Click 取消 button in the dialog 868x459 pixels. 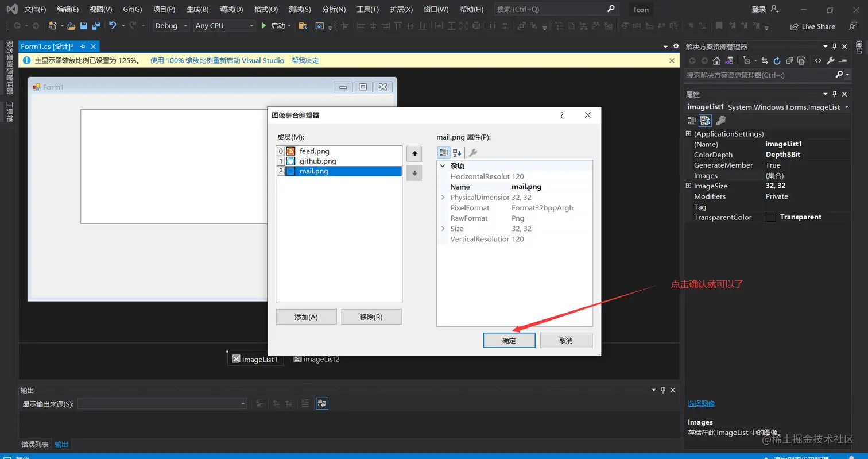[566, 341]
